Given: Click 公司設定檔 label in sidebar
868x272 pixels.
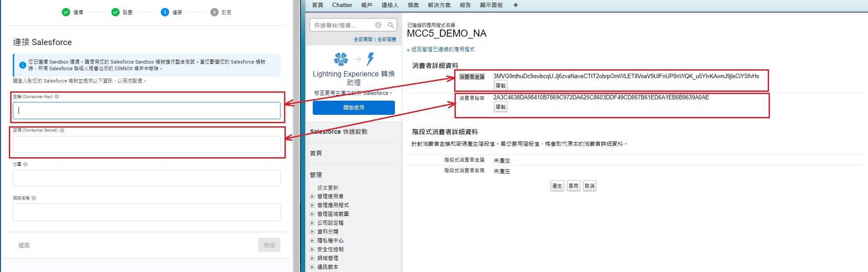Looking at the screenshot, I should [330, 223].
